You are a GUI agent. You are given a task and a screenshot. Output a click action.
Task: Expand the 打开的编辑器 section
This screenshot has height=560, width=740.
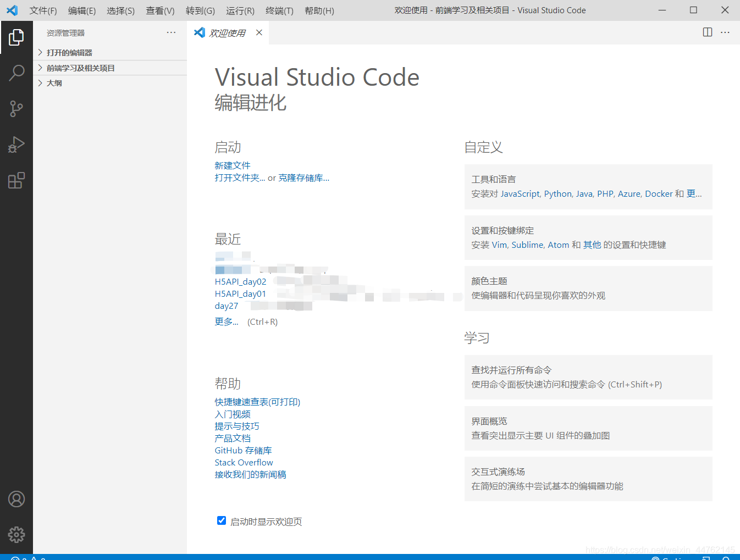point(110,53)
